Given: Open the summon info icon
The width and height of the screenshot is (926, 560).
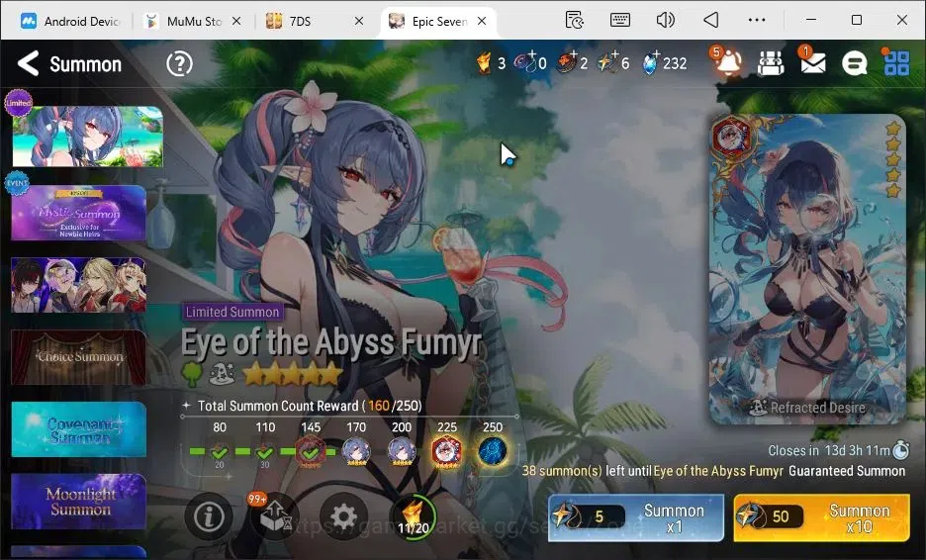Looking at the screenshot, I should (x=209, y=516).
